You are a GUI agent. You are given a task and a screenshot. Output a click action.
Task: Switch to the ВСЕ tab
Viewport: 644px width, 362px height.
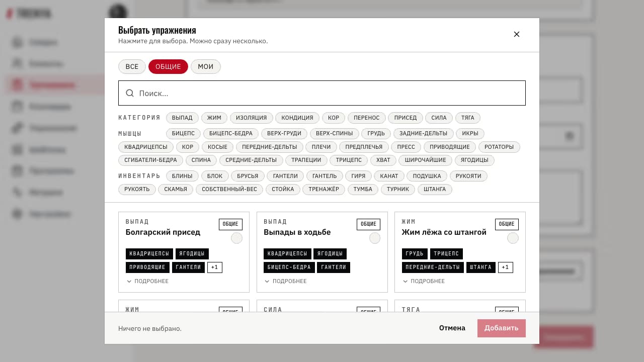[x=132, y=67]
